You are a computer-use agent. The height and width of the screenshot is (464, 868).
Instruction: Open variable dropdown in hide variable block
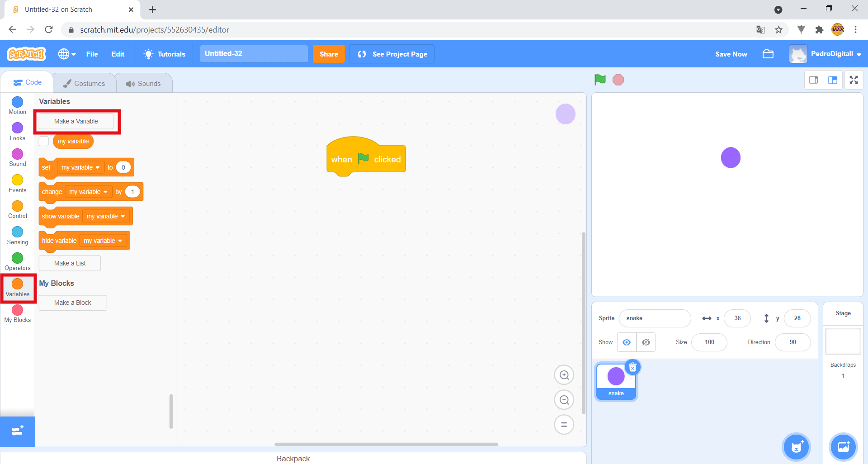tap(103, 241)
